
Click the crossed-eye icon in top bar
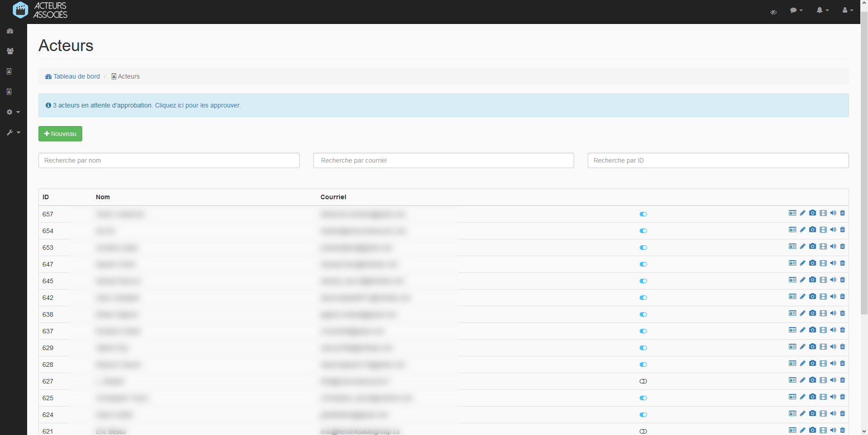773,12
